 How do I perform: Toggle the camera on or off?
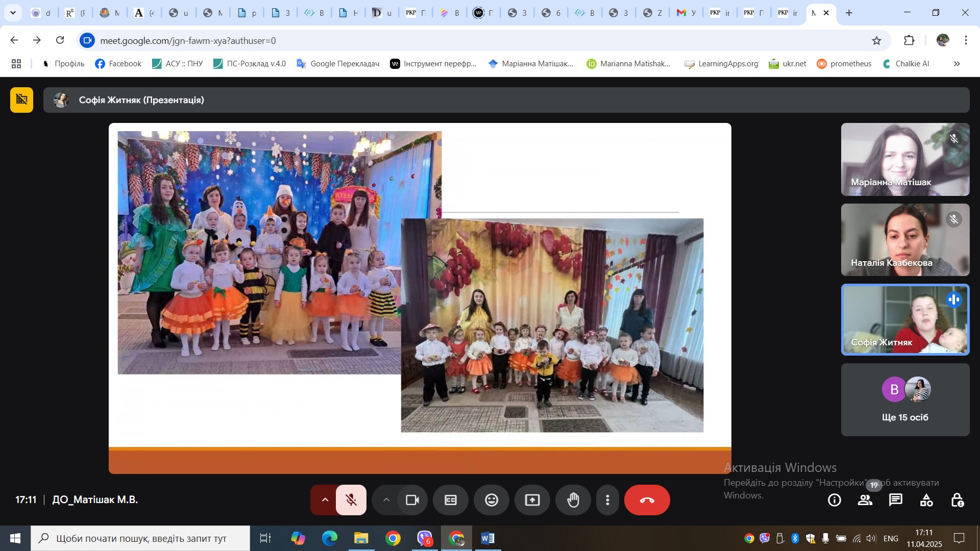pos(412,500)
